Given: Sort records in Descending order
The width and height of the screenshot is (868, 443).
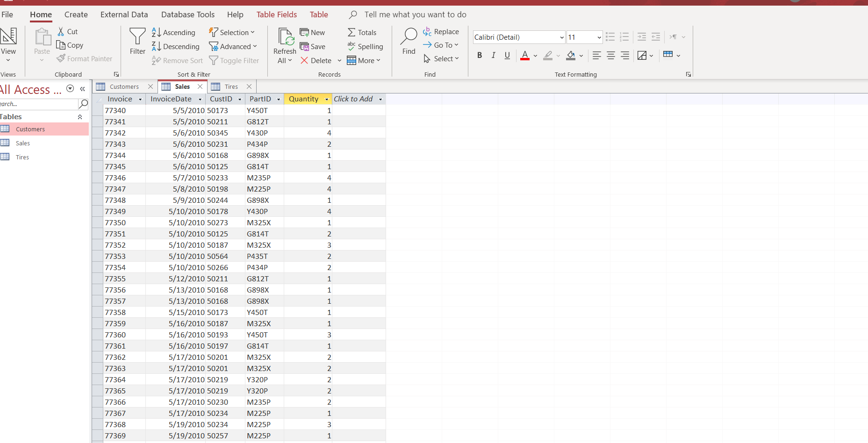Looking at the screenshot, I should [175, 46].
